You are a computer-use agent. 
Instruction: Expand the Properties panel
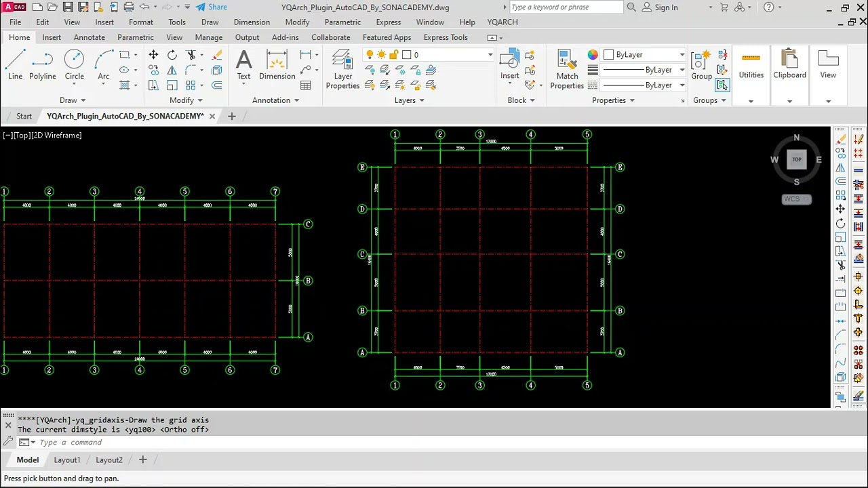[613, 100]
